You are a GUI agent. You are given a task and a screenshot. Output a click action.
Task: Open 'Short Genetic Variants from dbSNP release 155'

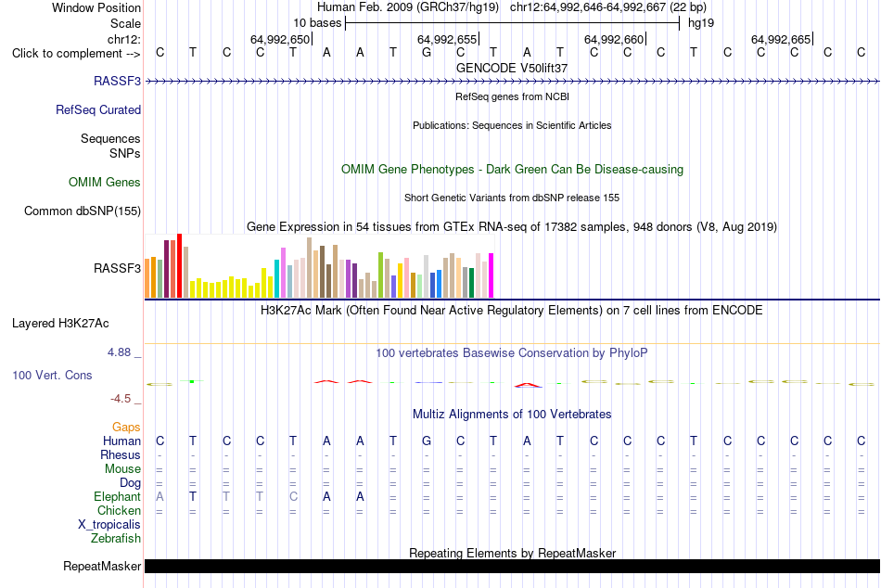[x=512, y=198]
